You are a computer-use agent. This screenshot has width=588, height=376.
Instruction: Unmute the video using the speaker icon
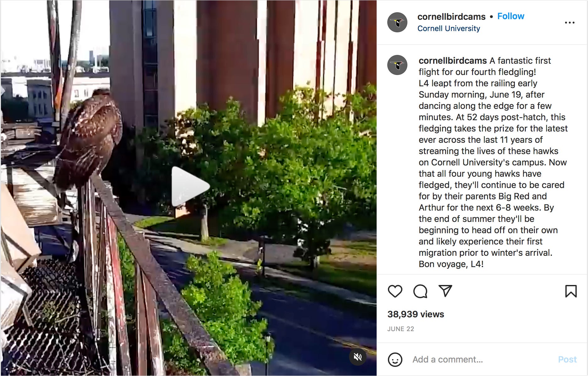[x=358, y=357]
